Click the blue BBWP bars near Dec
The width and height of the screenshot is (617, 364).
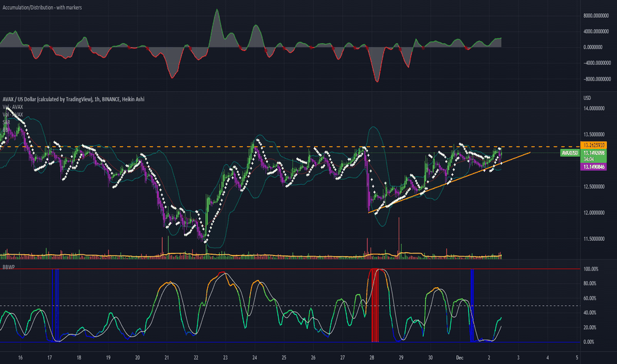[x=472, y=305]
